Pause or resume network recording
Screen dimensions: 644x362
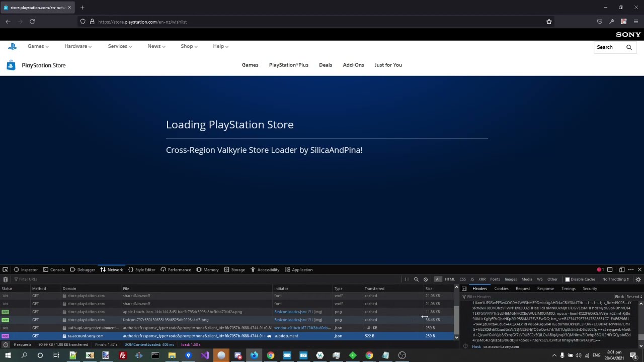(407, 279)
